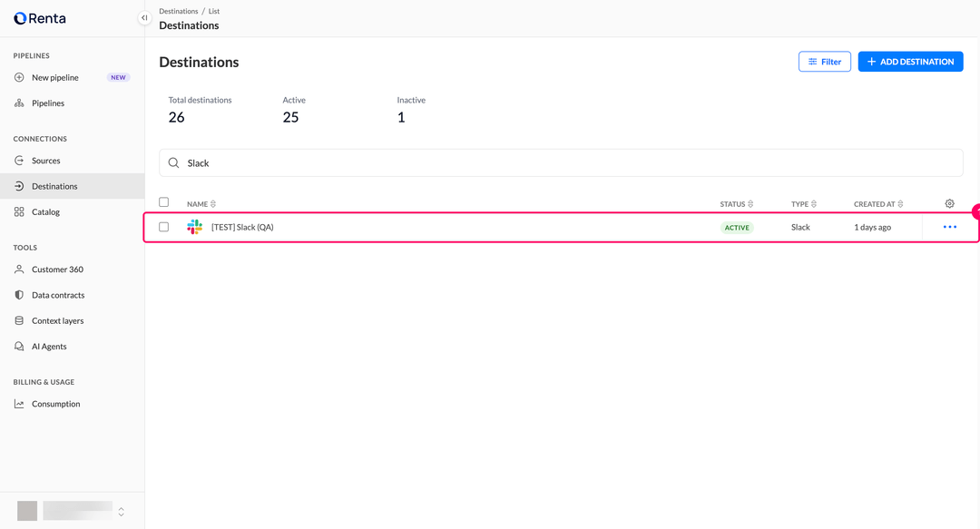
Task: Open table column settings gear
Action: [x=949, y=204]
